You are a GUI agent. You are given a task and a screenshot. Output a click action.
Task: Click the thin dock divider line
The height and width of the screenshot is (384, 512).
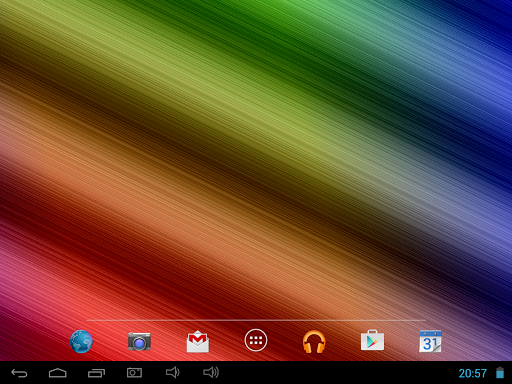pyautogui.click(x=256, y=320)
